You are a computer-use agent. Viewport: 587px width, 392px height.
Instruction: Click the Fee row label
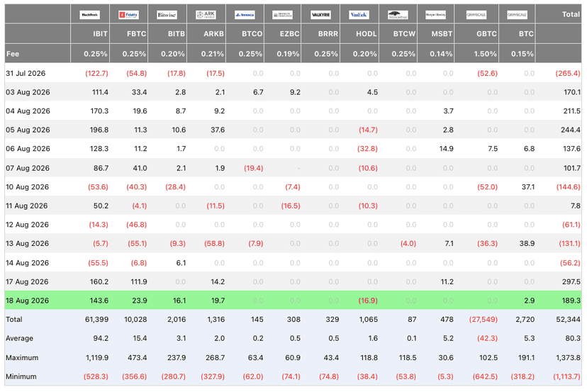coord(12,54)
